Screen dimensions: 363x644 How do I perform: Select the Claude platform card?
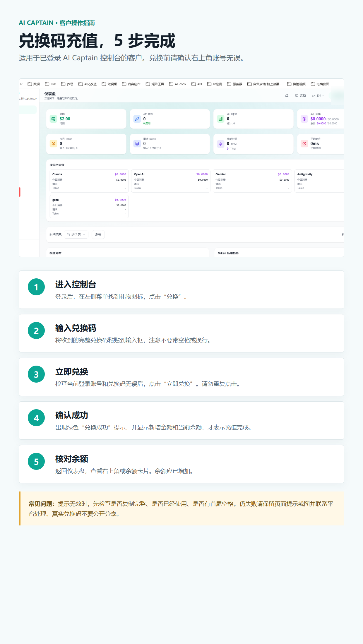(x=89, y=181)
